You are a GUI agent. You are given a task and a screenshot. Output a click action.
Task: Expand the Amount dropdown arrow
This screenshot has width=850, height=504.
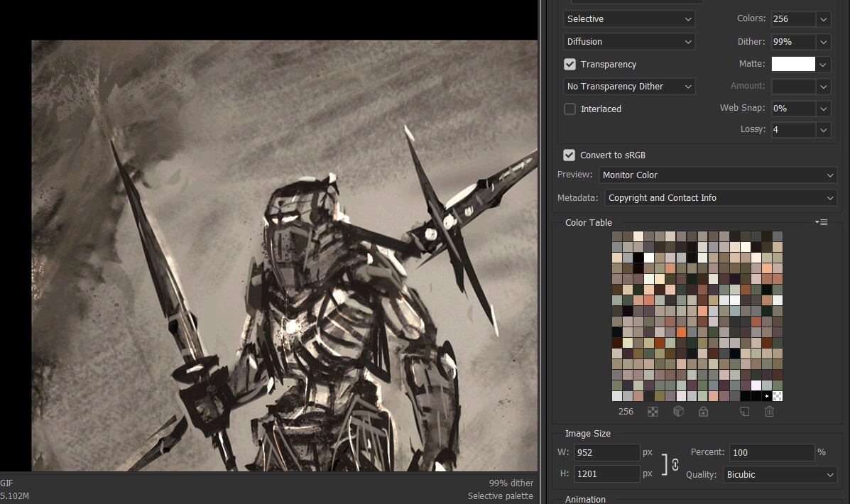point(824,86)
